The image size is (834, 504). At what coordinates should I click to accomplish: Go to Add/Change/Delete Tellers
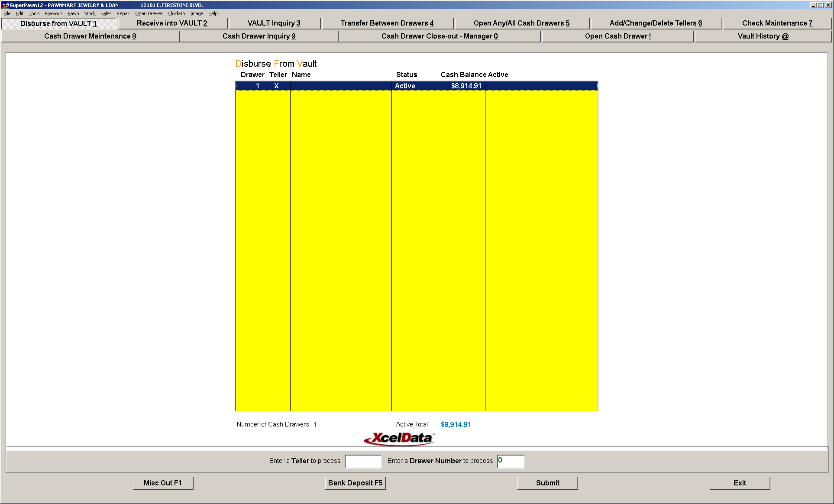[x=656, y=23]
